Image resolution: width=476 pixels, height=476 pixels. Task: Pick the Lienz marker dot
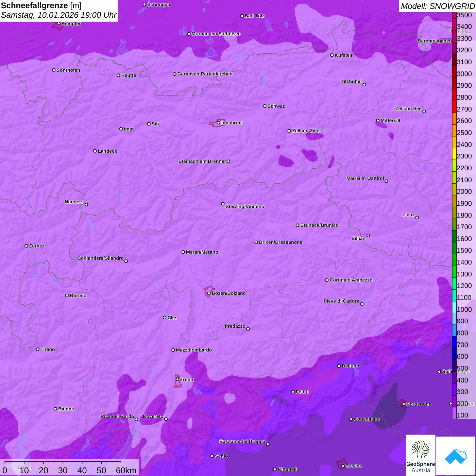[417, 218]
